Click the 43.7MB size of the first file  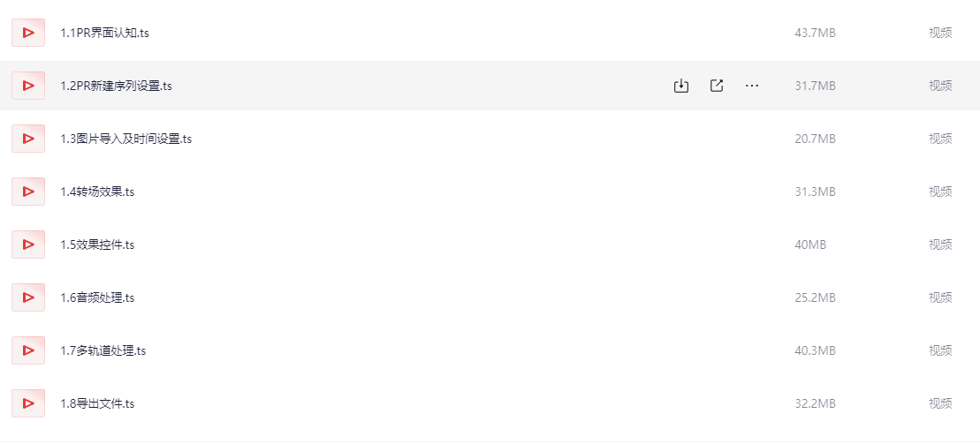pos(815,33)
